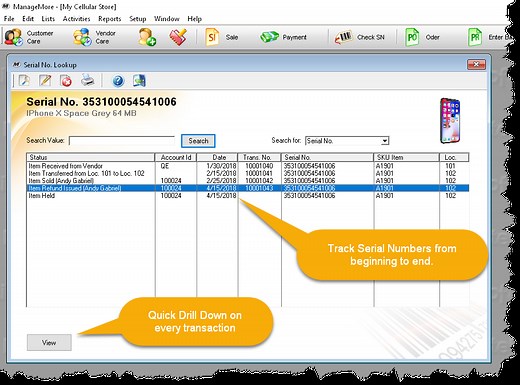Click the iPhone product image
Image resolution: width=520 pixels, height=385 pixels.
point(450,121)
